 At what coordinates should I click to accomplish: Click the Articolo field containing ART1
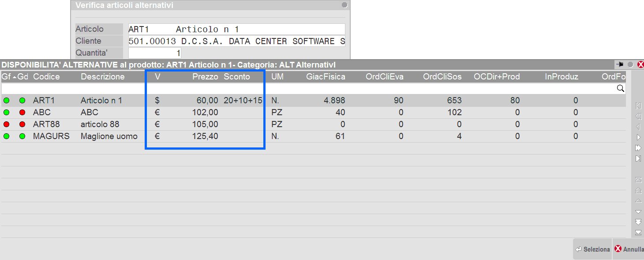236,29
